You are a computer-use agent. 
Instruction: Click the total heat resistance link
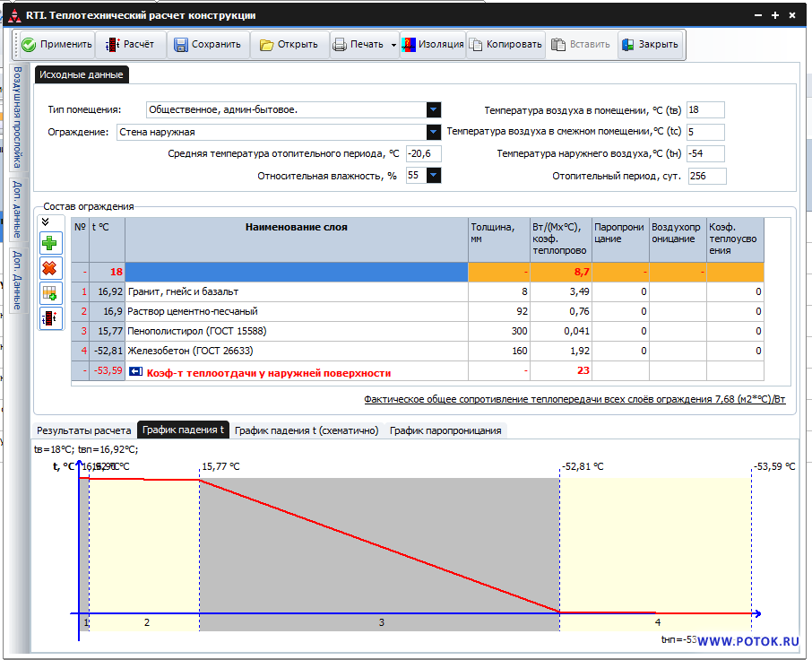point(574,399)
